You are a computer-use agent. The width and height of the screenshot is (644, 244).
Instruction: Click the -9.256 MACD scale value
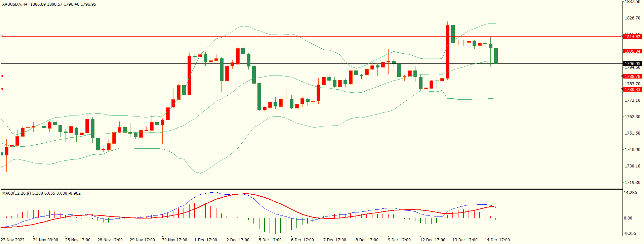coord(630,234)
